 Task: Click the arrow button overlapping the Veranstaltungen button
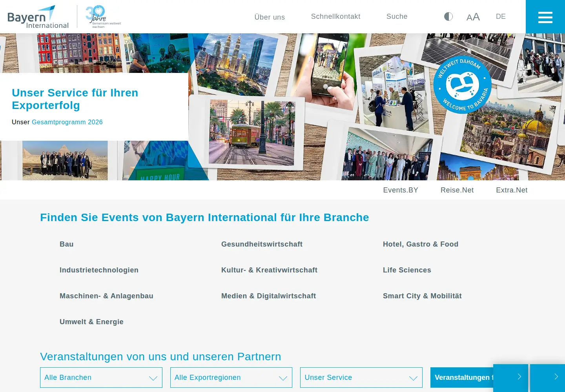point(510,378)
